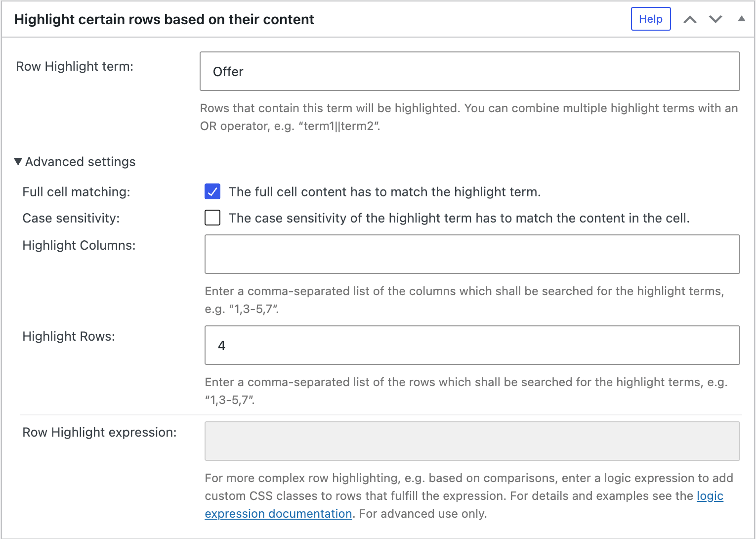756x539 pixels.
Task: Toggle case sensitivity via its description text
Action: 460,218
